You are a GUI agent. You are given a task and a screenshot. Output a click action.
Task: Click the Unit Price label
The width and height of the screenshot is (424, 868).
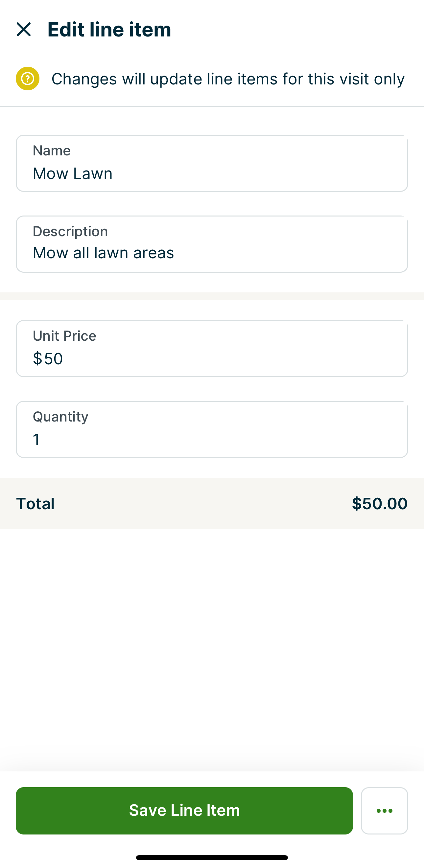pos(64,336)
